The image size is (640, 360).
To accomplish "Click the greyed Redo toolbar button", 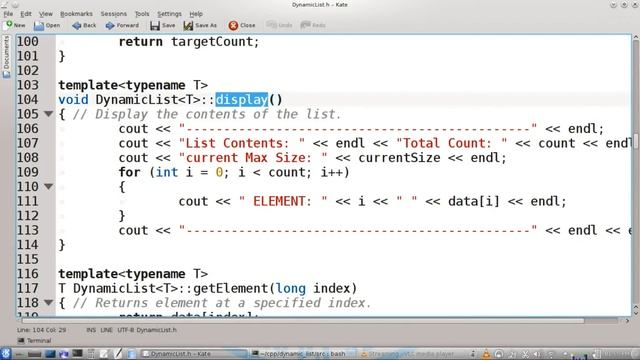I will tap(313, 25).
